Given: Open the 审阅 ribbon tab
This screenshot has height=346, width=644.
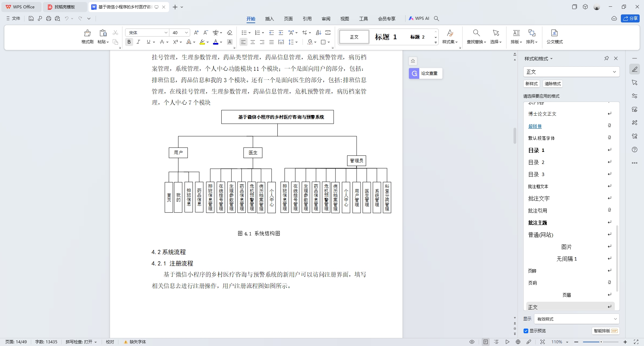Looking at the screenshot, I should (326, 19).
